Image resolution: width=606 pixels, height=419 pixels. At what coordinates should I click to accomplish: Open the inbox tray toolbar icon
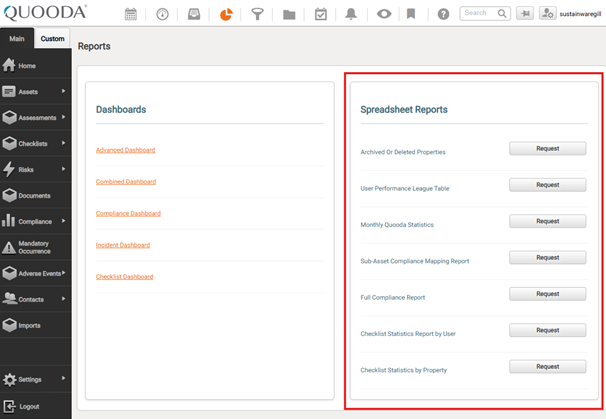[x=194, y=14]
